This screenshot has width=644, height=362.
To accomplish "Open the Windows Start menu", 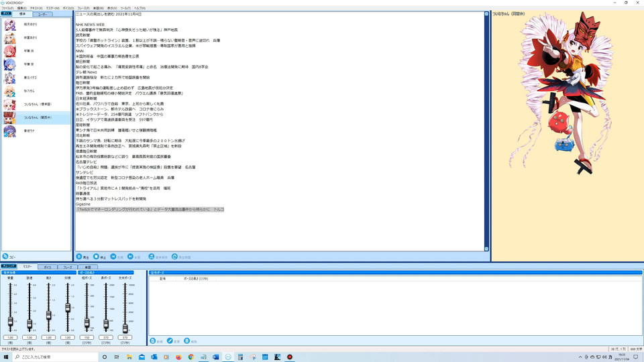I will 6,357.
